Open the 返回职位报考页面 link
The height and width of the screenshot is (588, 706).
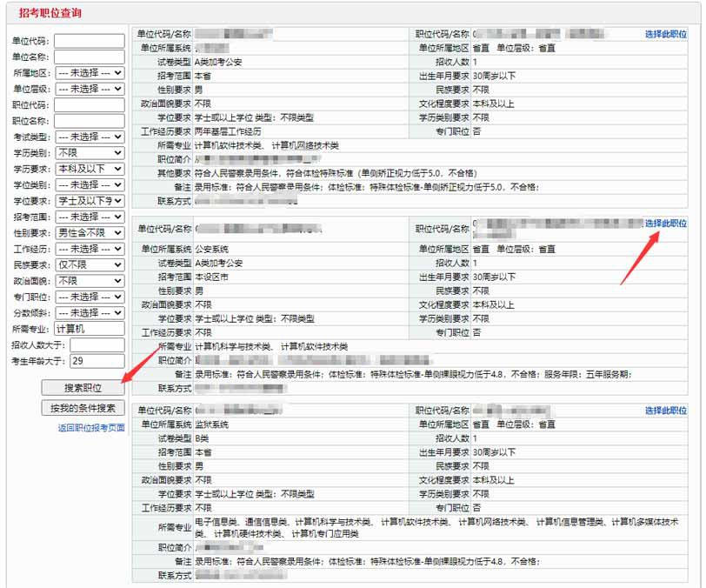pyautogui.click(x=91, y=428)
